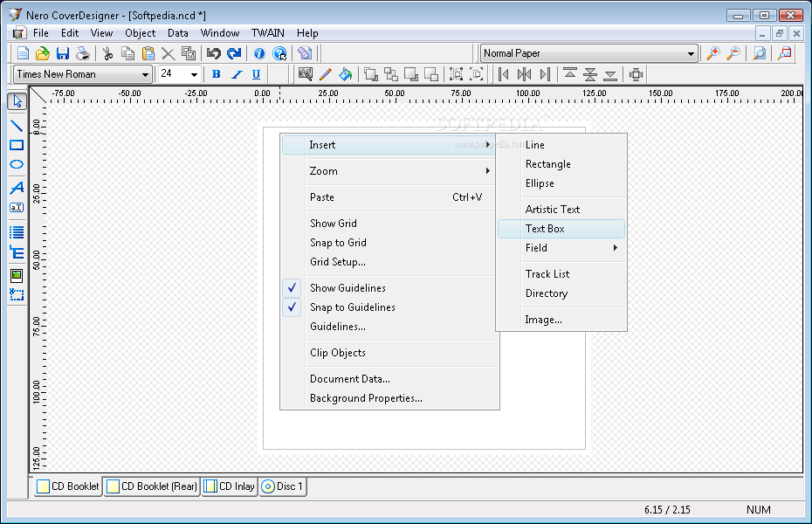Screen dimensions: 812x524
Task: Open Guidelines... dialog
Action: tap(389, 327)
